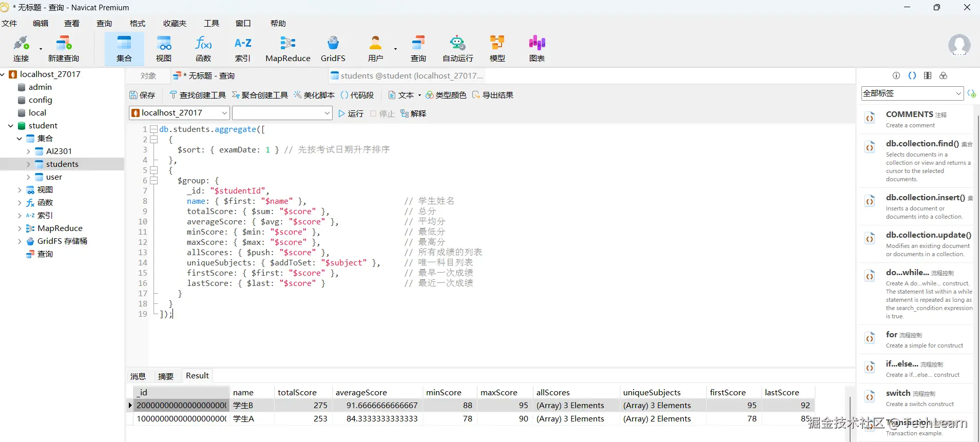Click the averageScore column header

click(377, 392)
